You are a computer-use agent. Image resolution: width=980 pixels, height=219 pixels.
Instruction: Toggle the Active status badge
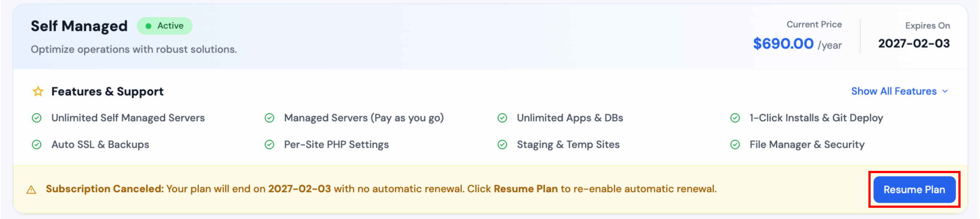click(164, 26)
